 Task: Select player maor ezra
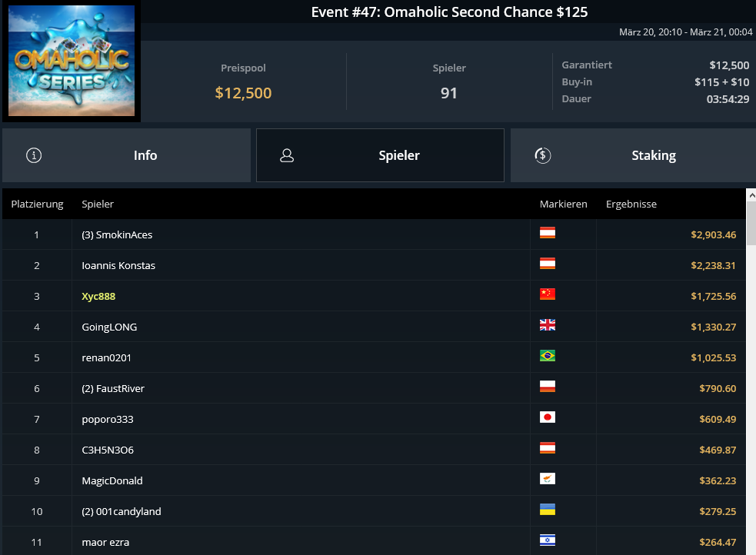pyautogui.click(x=105, y=543)
